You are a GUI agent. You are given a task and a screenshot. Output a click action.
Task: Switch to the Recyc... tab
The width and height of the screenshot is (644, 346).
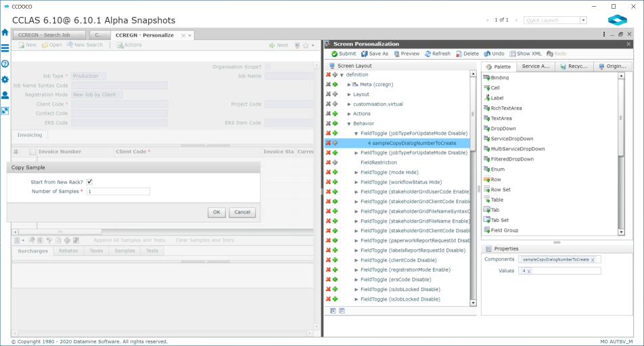[574, 66]
